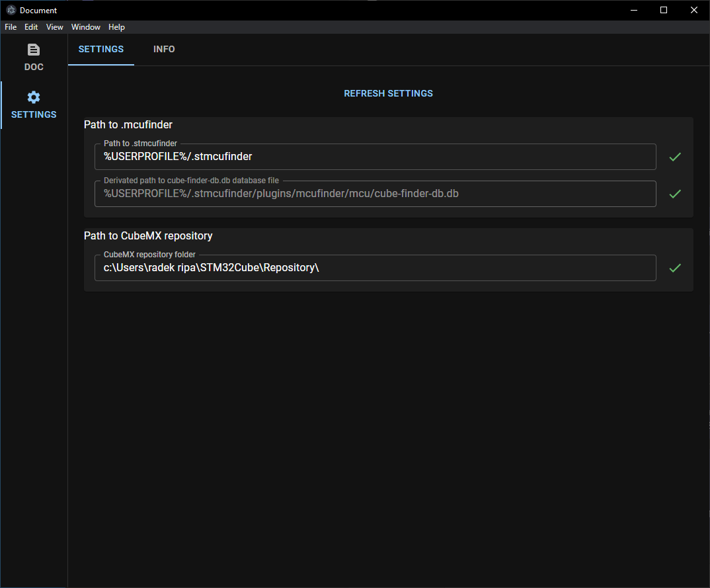Open the Edit menu

30,27
